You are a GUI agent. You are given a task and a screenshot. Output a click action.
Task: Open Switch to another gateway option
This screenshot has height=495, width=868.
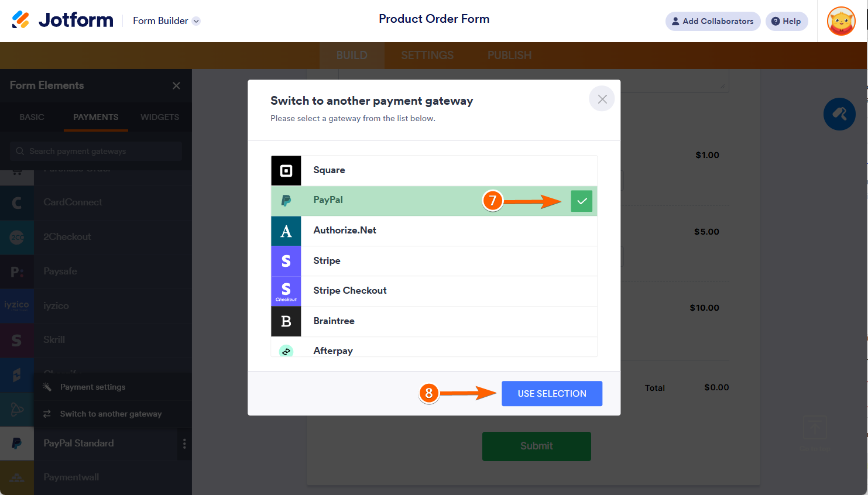click(111, 414)
